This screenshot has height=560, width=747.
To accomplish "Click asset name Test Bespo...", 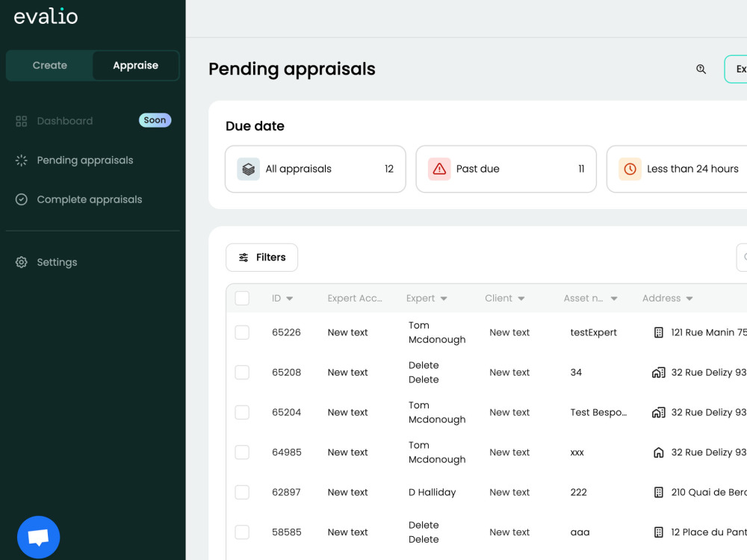I will coord(599,412).
